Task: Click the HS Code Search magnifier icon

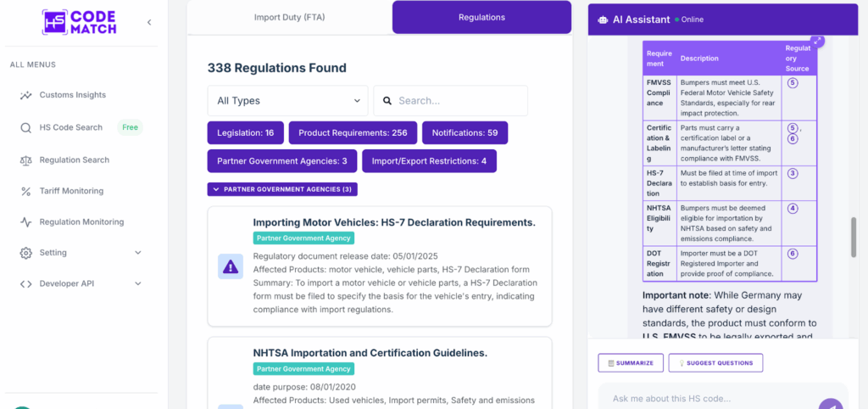Action: click(25, 127)
